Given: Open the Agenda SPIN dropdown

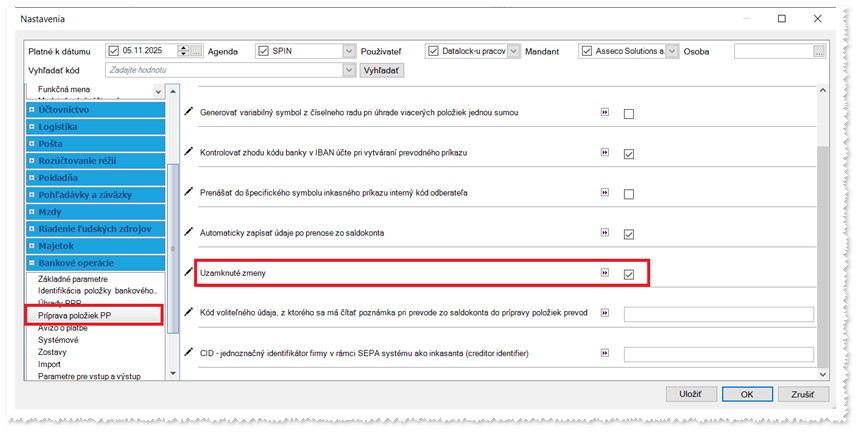Looking at the screenshot, I should pos(348,51).
